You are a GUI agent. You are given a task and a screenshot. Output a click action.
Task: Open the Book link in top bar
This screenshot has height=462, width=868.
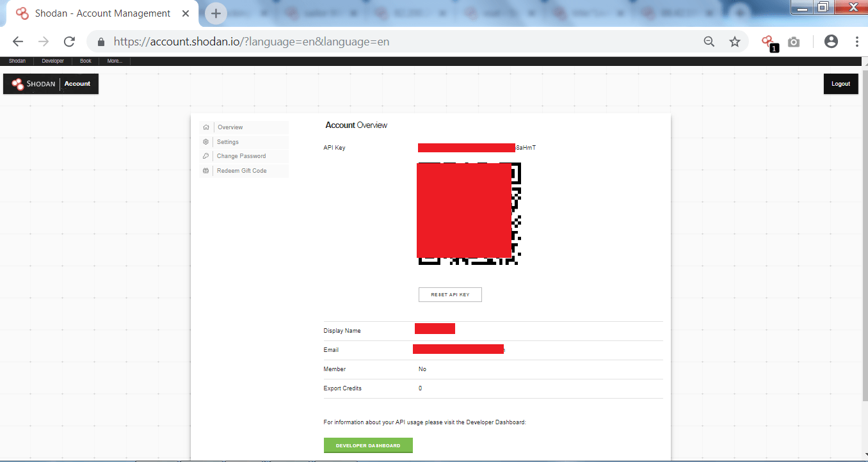[86, 61]
